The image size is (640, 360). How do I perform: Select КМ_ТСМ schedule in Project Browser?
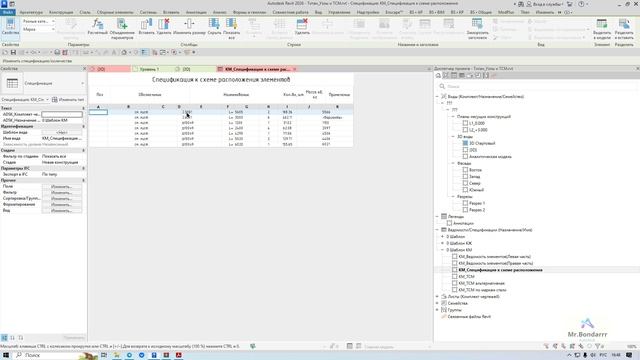466,277
